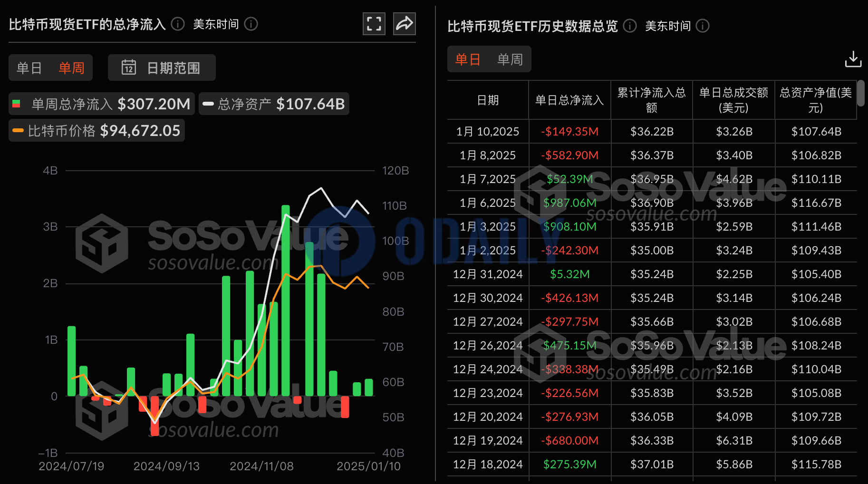Click the $4.62B daily volume cell
Image resolution: width=868 pixels, height=484 pixels.
point(734,179)
